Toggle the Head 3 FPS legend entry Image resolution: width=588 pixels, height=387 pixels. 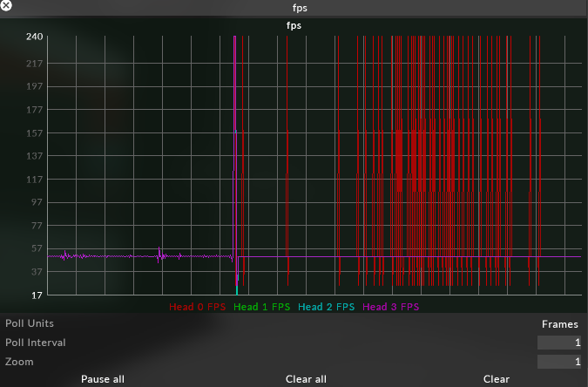tap(391, 307)
